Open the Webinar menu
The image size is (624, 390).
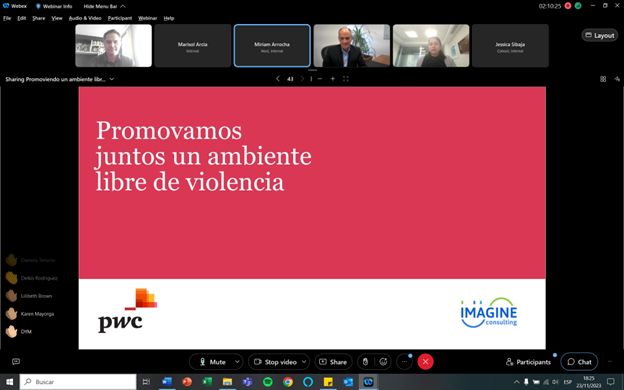click(x=148, y=18)
